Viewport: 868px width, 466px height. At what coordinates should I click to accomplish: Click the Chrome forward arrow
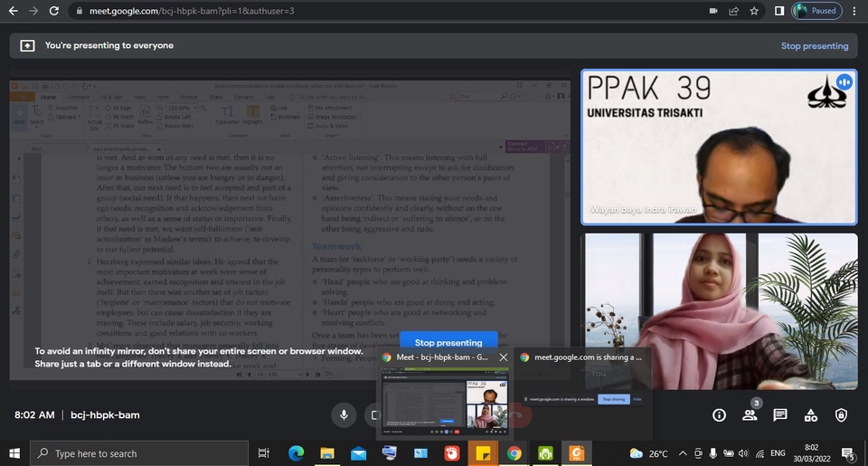(x=33, y=11)
